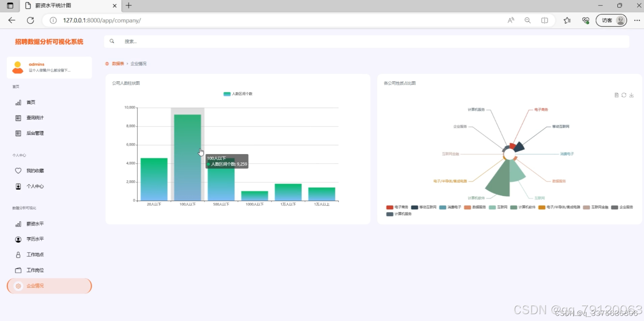Toggle 数据服务 legend item
644x321 pixels.
point(475,207)
